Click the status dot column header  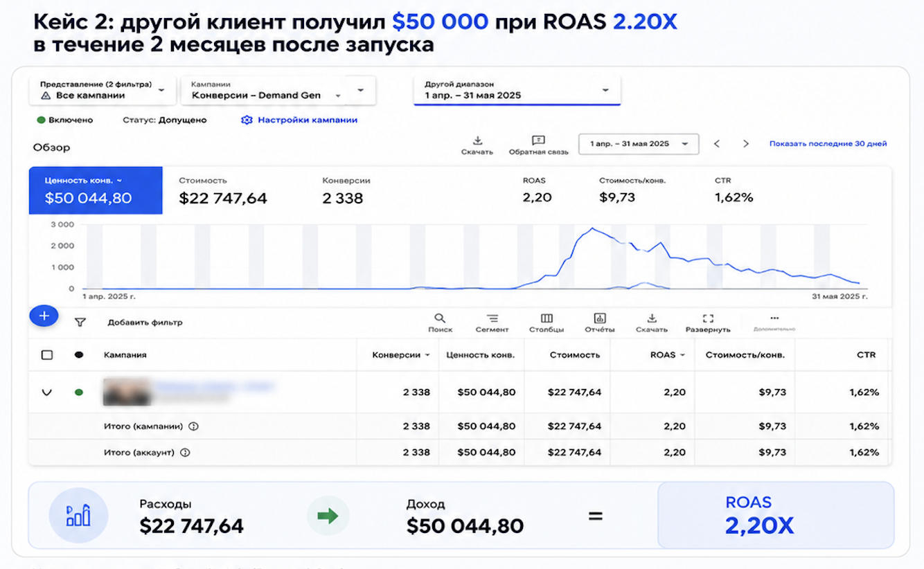[x=79, y=355]
